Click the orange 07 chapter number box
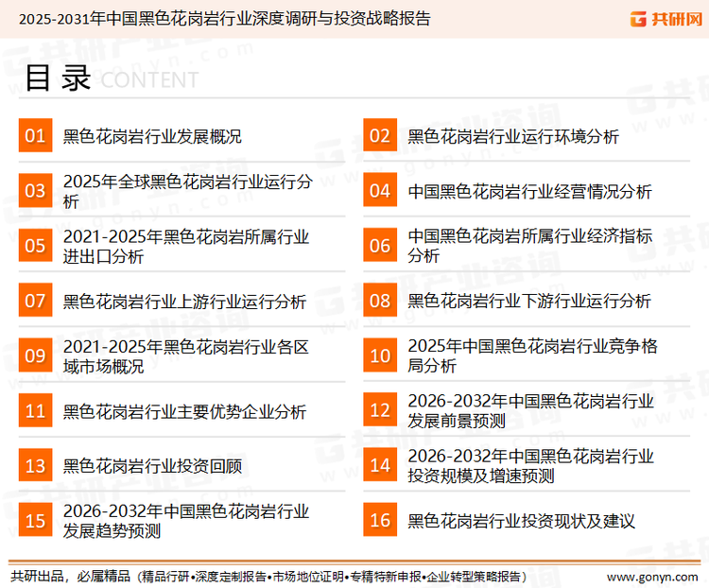709x588 pixels. pos(35,301)
